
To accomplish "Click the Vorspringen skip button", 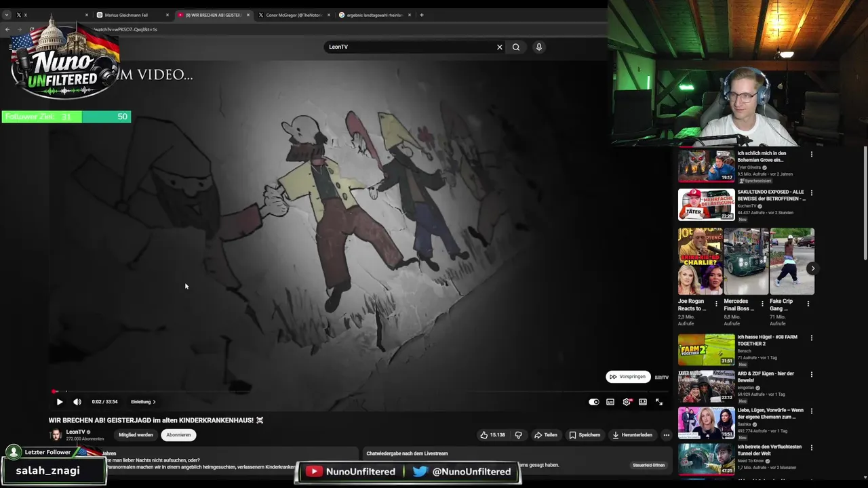I will point(628,377).
